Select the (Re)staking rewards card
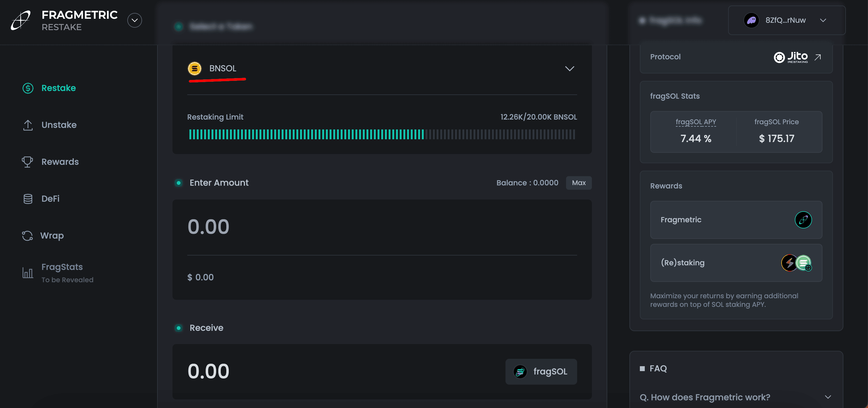Viewport: 868px width, 408px height. (736, 263)
